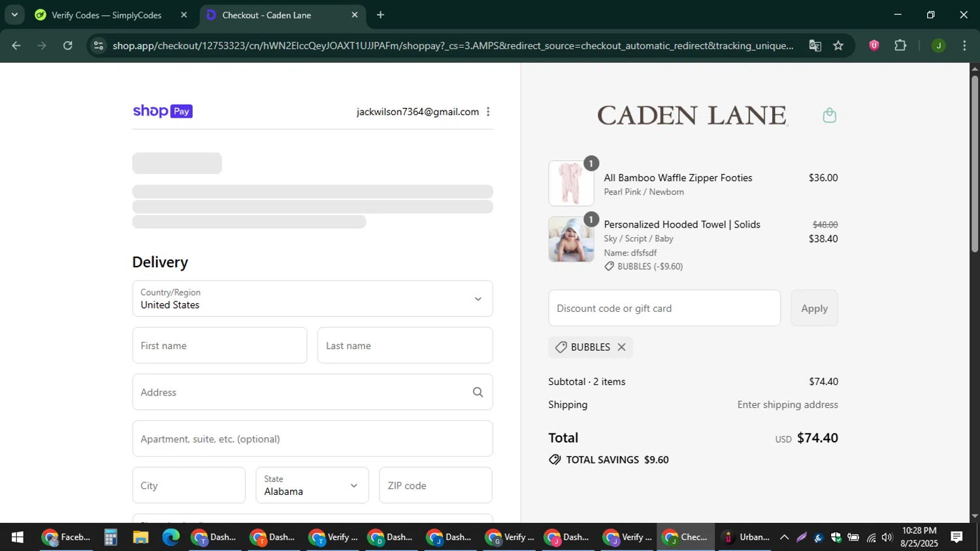
Task: Open the tab search dropdown arrow
Action: tap(14, 14)
